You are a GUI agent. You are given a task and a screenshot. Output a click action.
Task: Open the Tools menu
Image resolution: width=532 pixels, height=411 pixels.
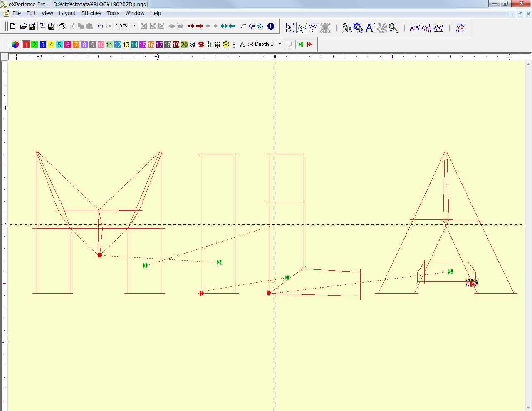(113, 13)
